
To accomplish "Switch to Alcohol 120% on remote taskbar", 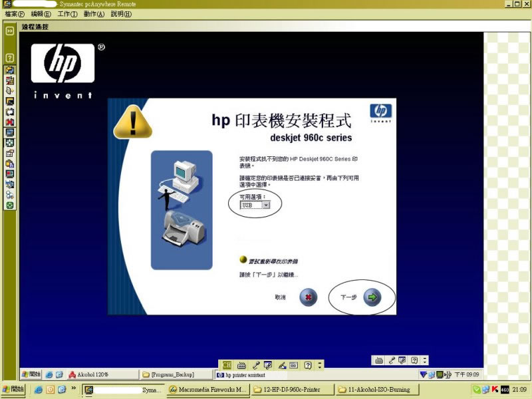I will 102,374.
